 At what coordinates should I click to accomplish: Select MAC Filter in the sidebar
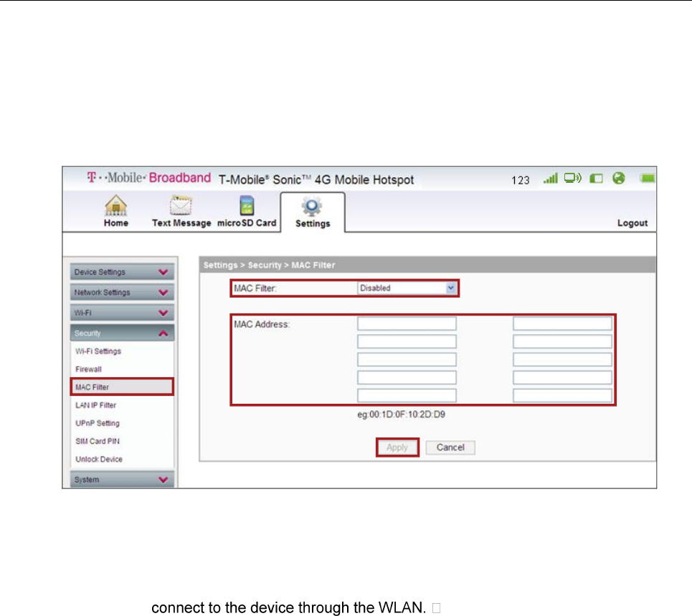point(122,387)
